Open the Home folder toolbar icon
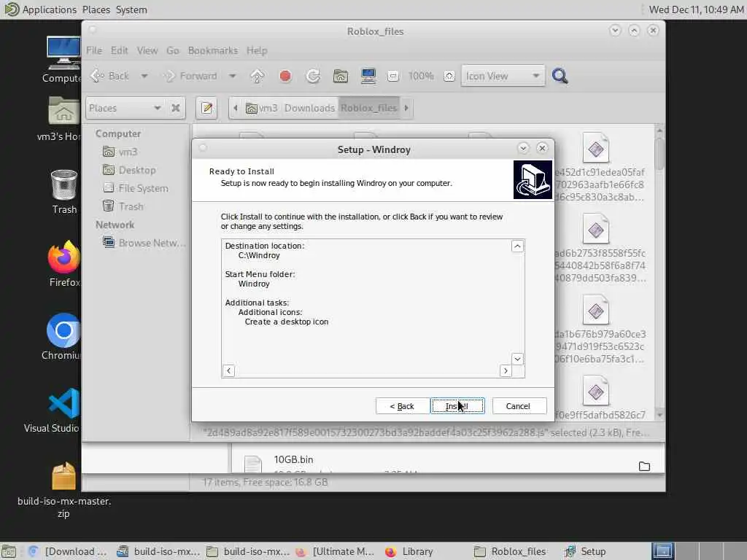 (x=341, y=76)
